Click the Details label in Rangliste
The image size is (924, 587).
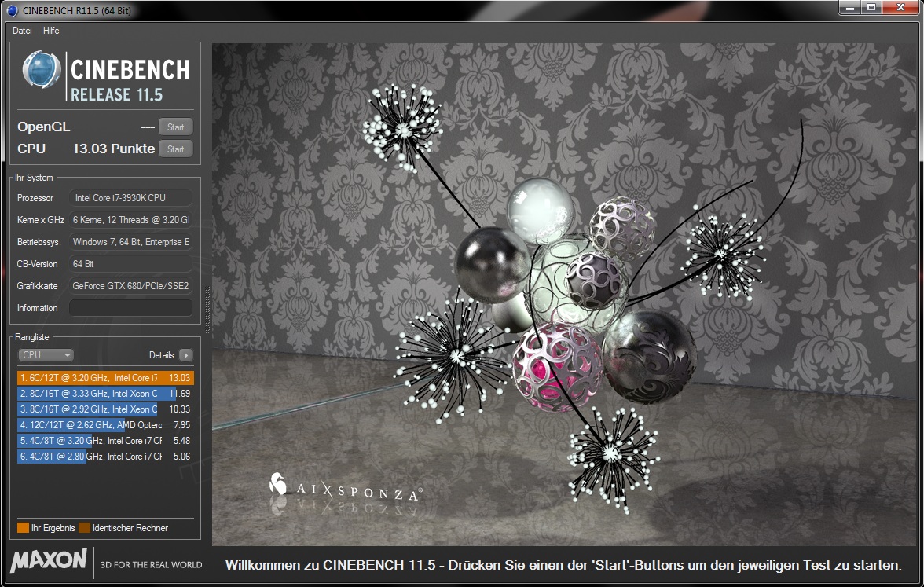162,355
